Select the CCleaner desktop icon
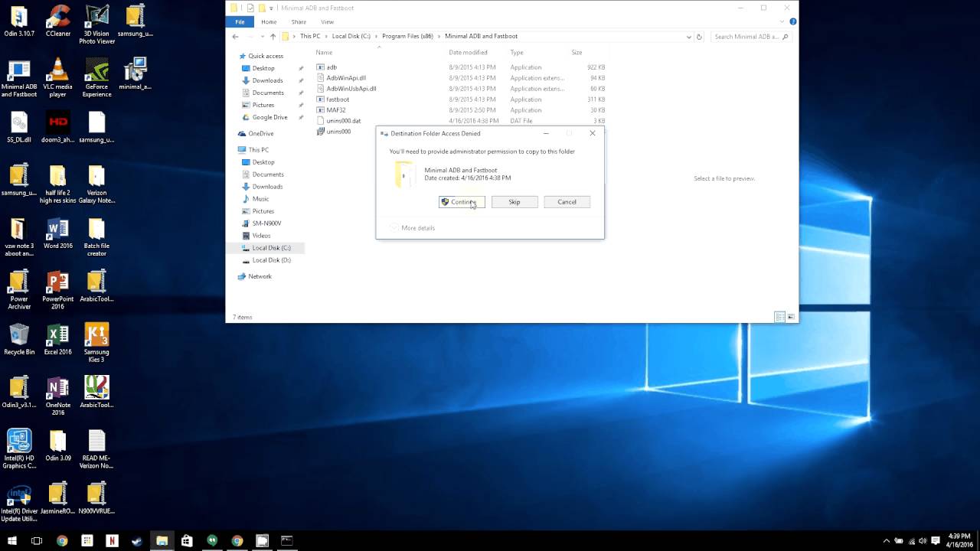 point(58,21)
